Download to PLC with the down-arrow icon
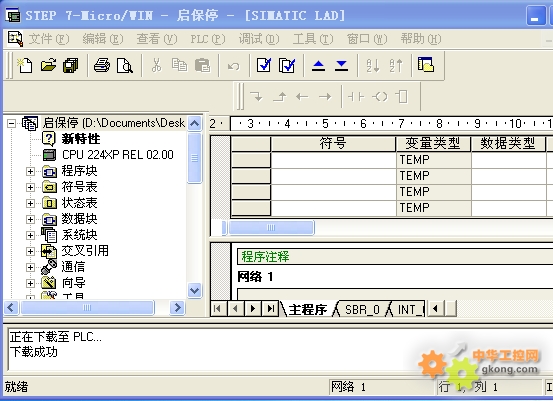The image size is (553, 401). click(x=341, y=65)
